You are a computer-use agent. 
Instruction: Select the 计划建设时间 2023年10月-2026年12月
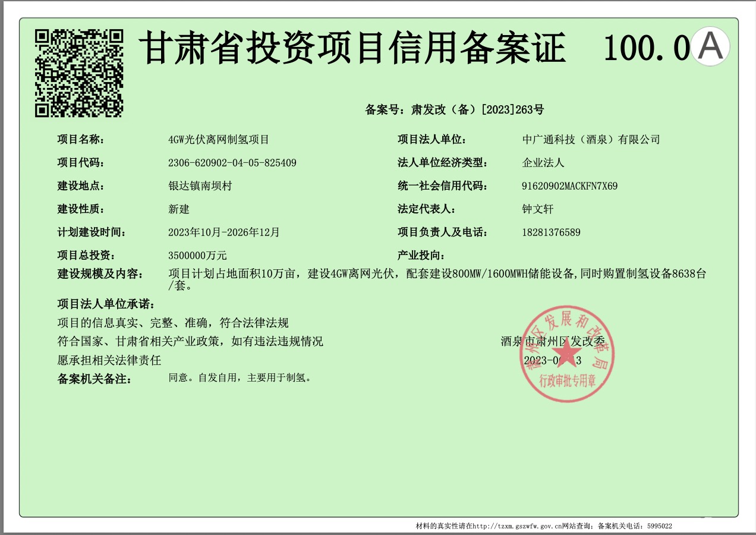[223, 232]
